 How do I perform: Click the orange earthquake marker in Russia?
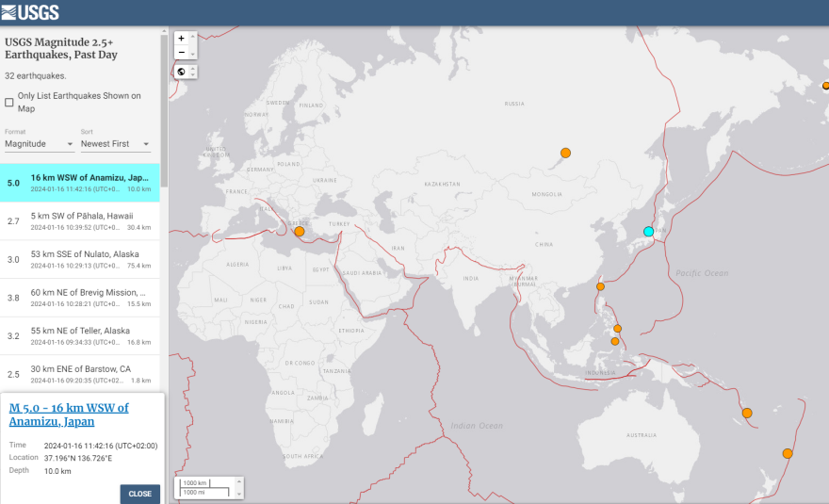click(565, 153)
